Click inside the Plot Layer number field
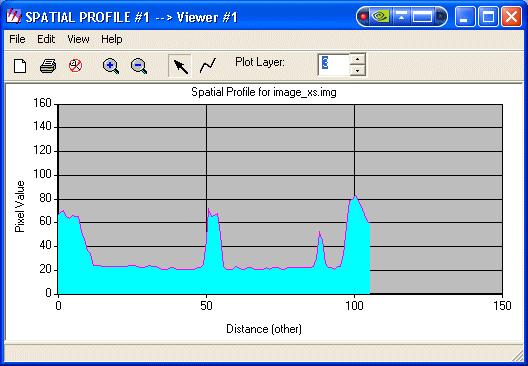Screen dimensions: 528x366 click(334, 64)
